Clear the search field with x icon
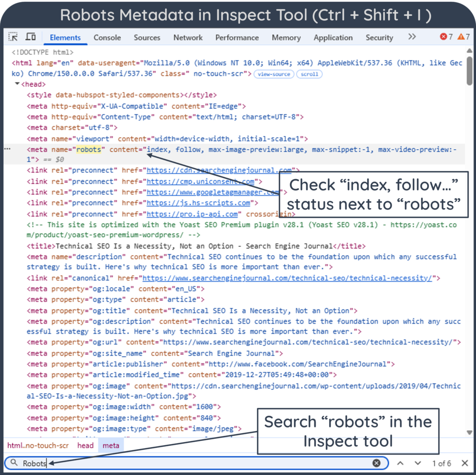The image size is (476, 475). coord(377,463)
